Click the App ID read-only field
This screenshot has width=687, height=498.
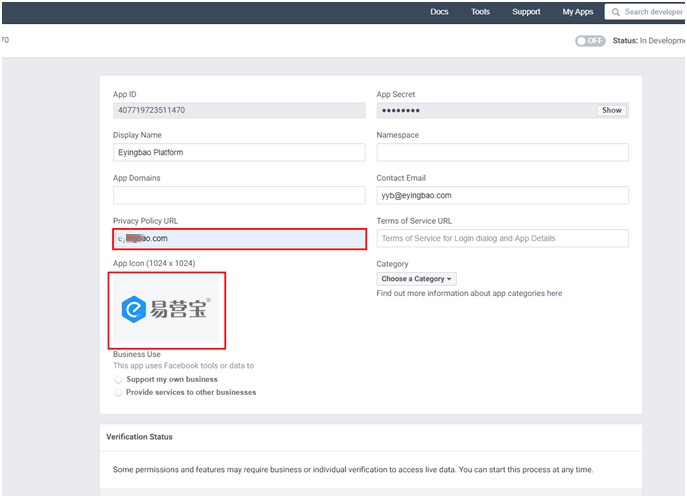239,110
